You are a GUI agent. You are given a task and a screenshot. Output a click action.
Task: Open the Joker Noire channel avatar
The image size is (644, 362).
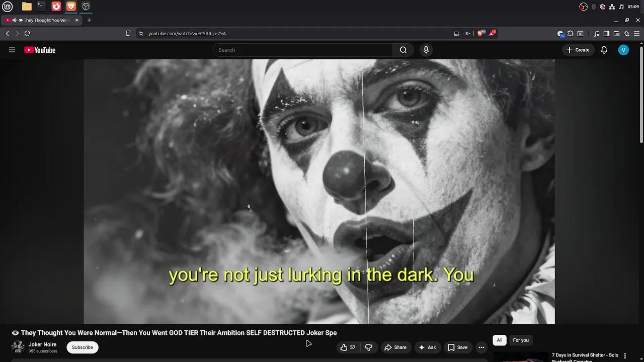coord(18,347)
